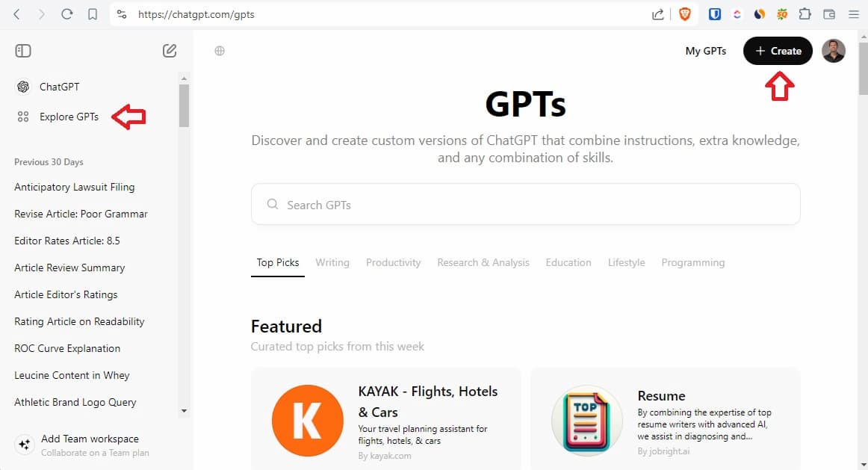Click the page scrollbar thumb on right
The height and width of the screenshot is (470, 868).
pos(863,67)
